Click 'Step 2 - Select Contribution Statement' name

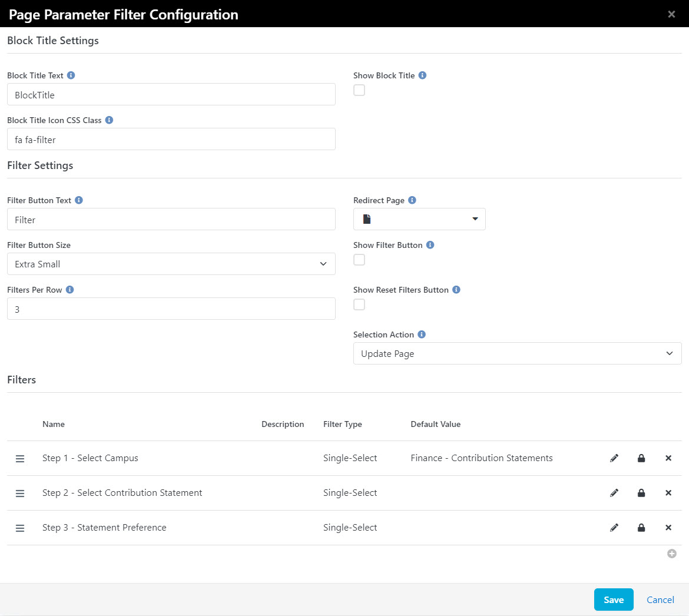click(122, 492)
